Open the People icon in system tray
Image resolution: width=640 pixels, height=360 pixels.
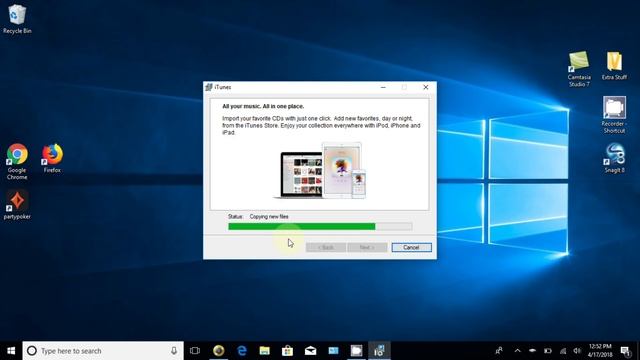point(499,351)
